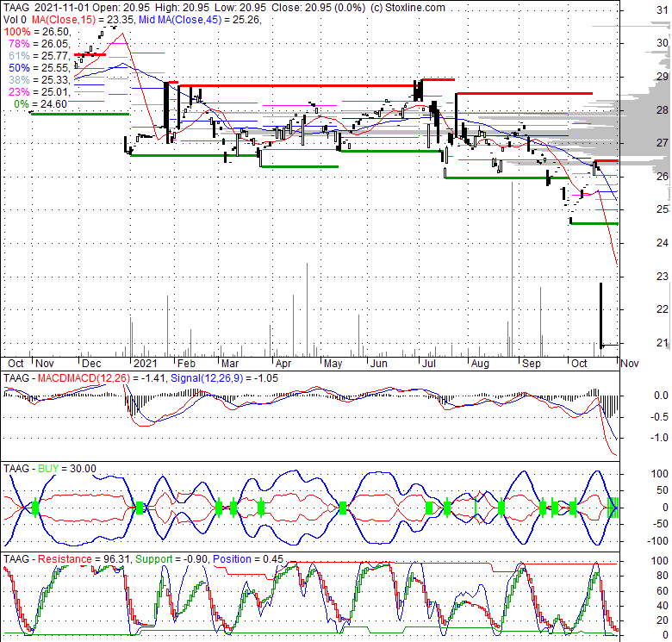
Task: Click the 21 price axis value
Action: coord(663,342)
